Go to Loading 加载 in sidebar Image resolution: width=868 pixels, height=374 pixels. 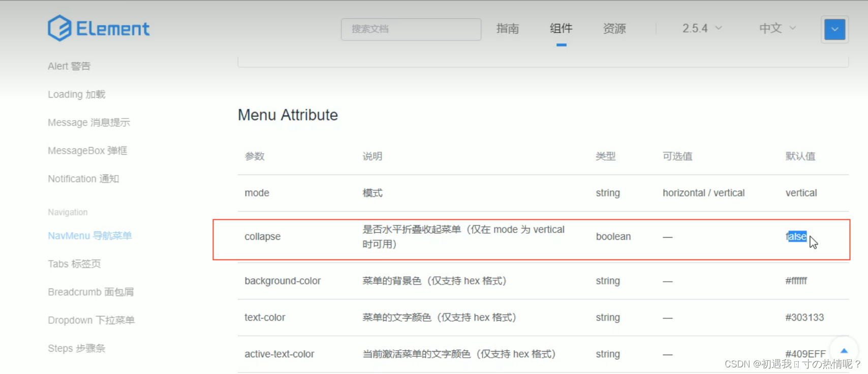point(77,94)
